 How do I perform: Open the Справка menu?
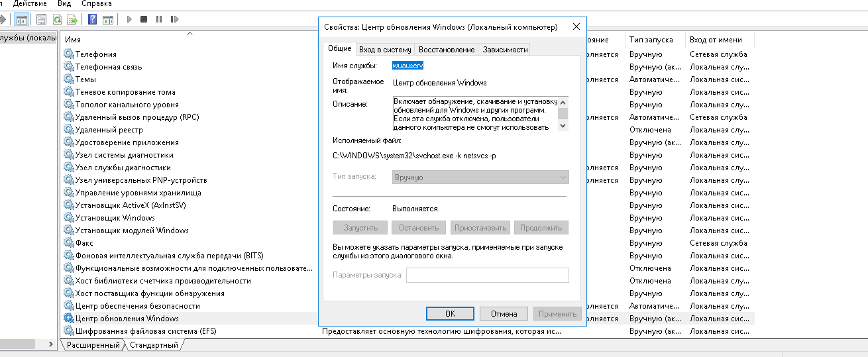[97, 4]
